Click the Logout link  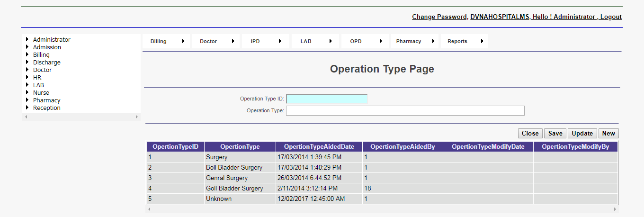pyautogui.click(x=611, y=17)
